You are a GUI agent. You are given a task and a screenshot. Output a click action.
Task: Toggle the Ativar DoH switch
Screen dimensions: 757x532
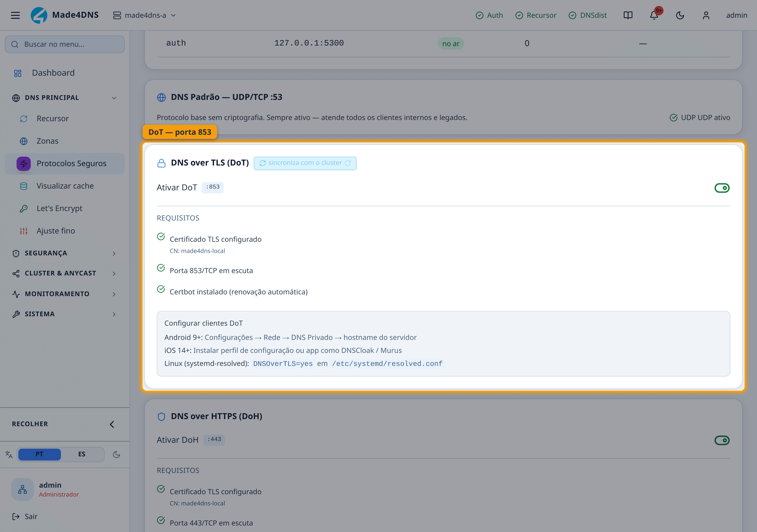(x=722, y=440)
